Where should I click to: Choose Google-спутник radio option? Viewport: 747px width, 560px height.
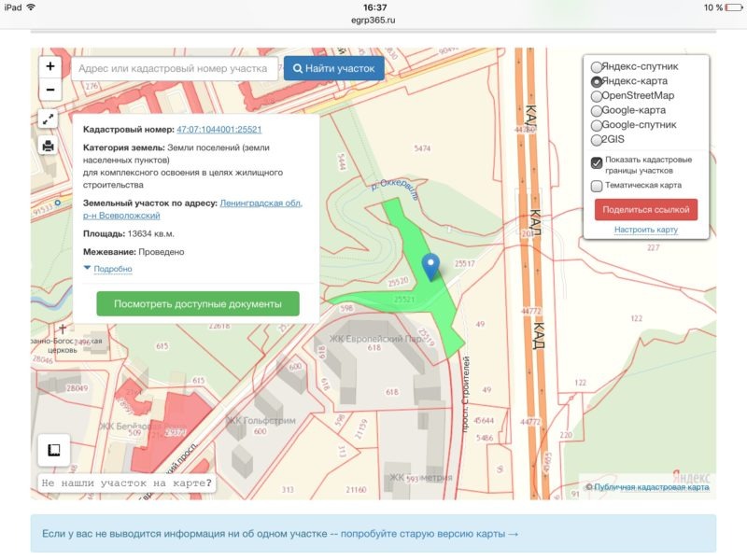(x=597, y=125)
